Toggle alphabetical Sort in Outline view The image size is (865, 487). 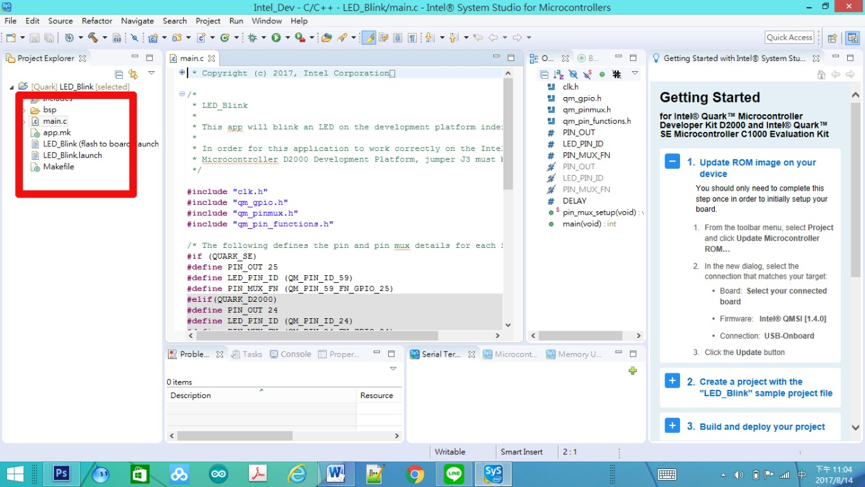click(558, 74)
